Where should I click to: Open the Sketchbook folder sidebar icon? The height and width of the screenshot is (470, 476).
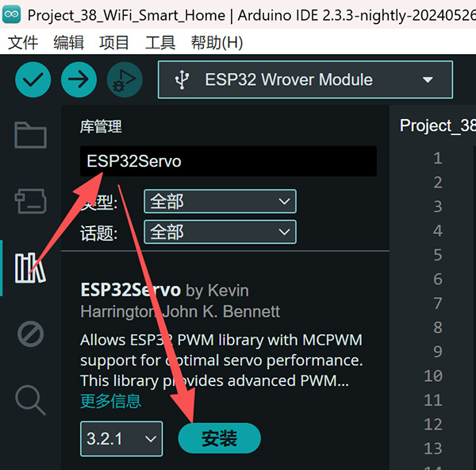[30, 135]
